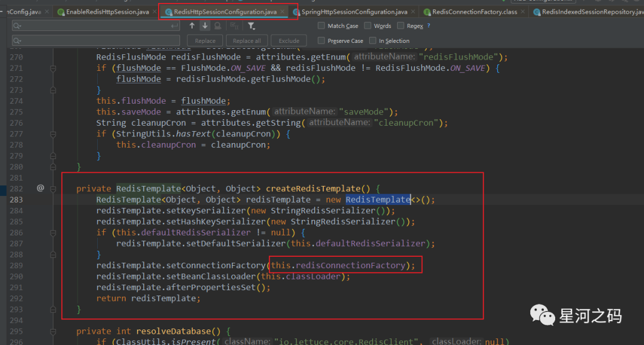Toggle fold marker at line 273
This screenshot has height=345, width=644.
53,90
